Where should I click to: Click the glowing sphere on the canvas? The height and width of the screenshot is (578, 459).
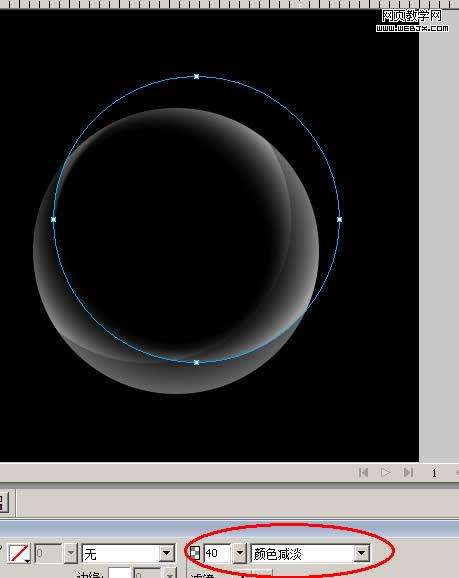[x=176, y=251]
